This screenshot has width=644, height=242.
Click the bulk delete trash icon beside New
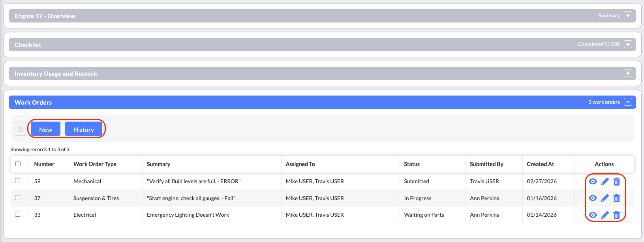pos(21,129)
